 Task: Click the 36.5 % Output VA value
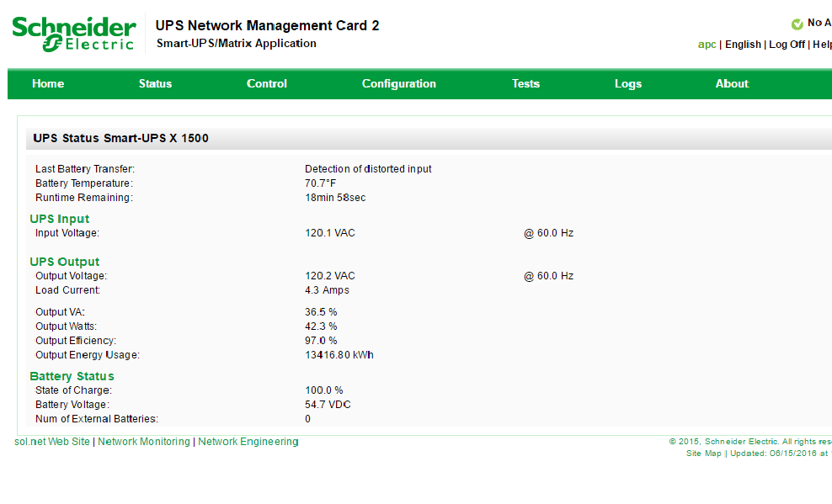tap(321, 312)
